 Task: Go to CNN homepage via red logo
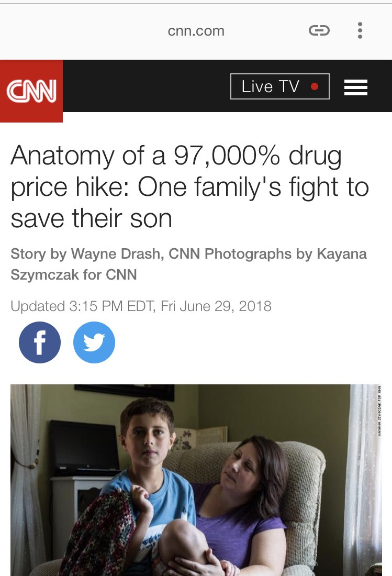pos(31,91)
